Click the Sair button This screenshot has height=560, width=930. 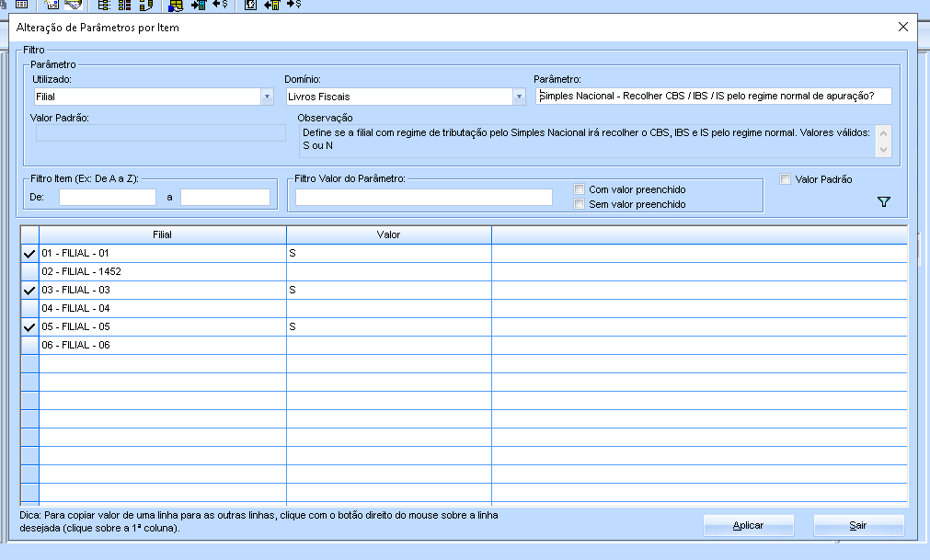858,525
